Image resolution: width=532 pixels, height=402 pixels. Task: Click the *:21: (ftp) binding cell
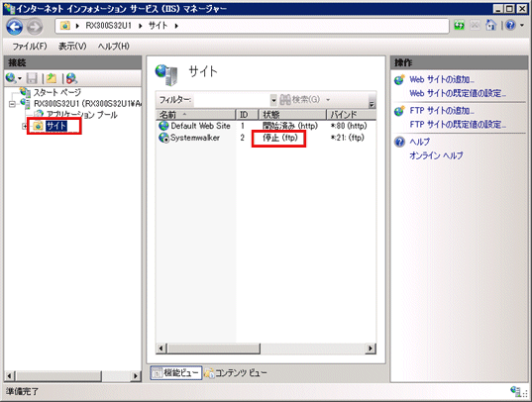point(348,138)
